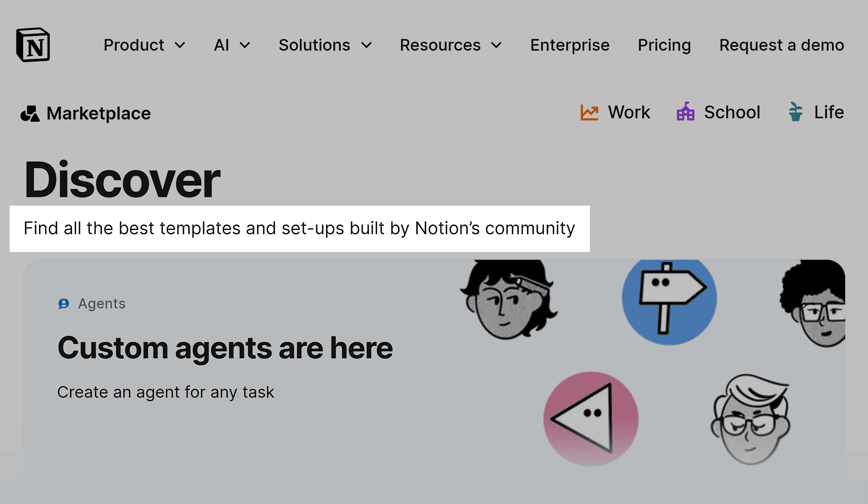Click the Notion logo
This screenshot has height=504, width=868.
[34, 45]
